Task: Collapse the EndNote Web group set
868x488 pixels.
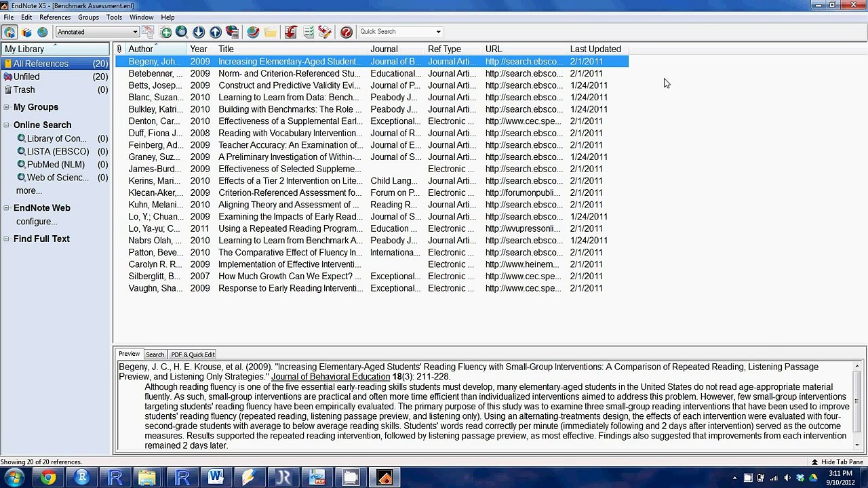Action: coord(6,208)
